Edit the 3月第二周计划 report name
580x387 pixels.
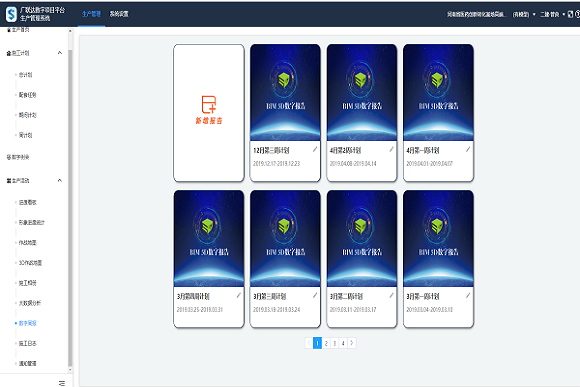[391, 295]
